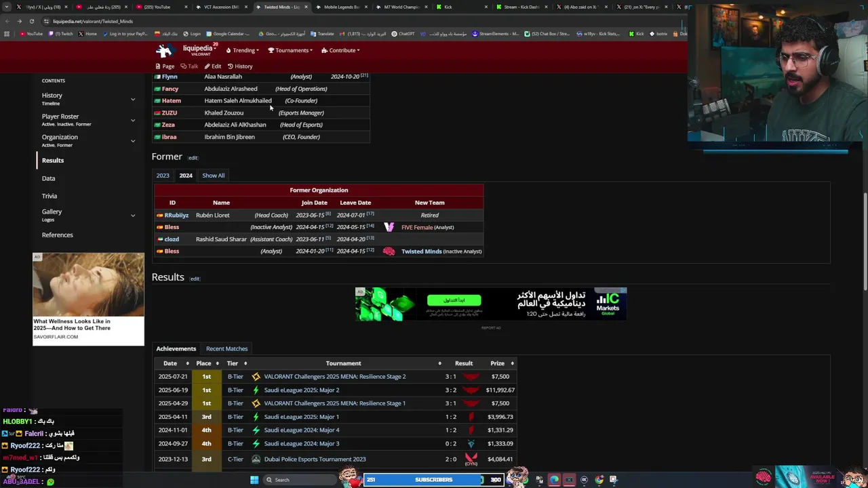Open FIVE Female team link
The height and width of the screenshot is (488, 868).
(x=417, y=228)
